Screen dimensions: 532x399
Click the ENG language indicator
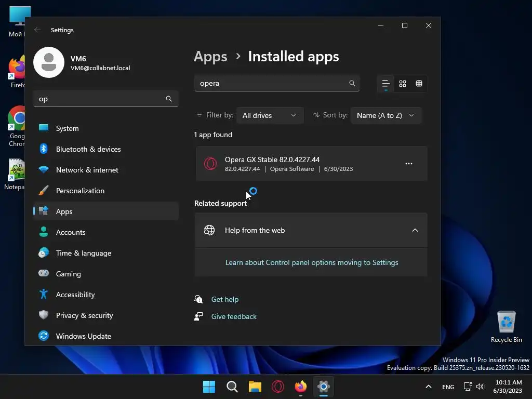448,387
